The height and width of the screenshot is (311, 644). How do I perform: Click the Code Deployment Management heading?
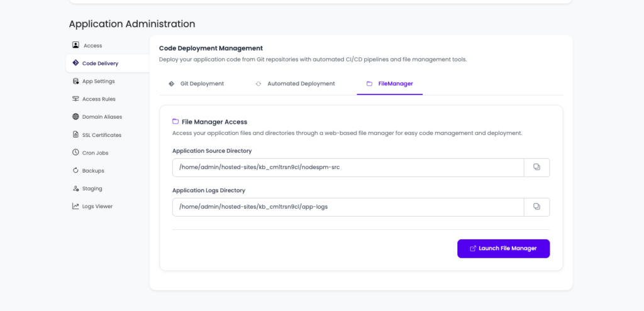[211, 48]
